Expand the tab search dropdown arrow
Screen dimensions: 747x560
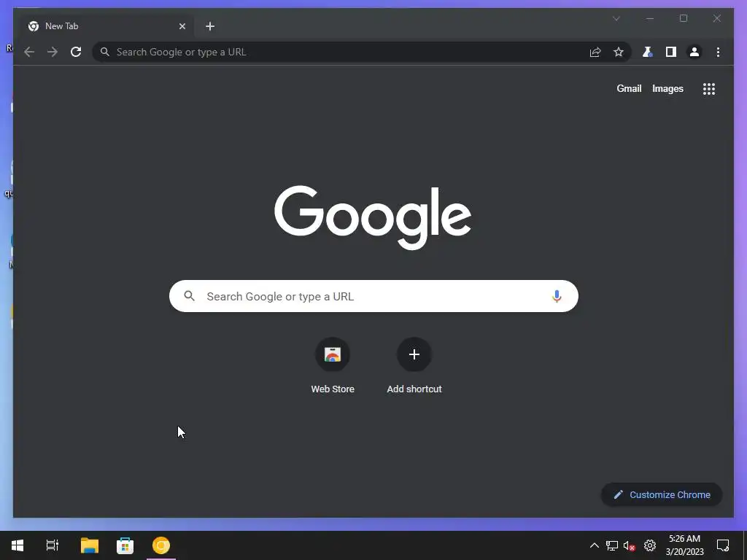pyautogui.click(x=616, y=18)
